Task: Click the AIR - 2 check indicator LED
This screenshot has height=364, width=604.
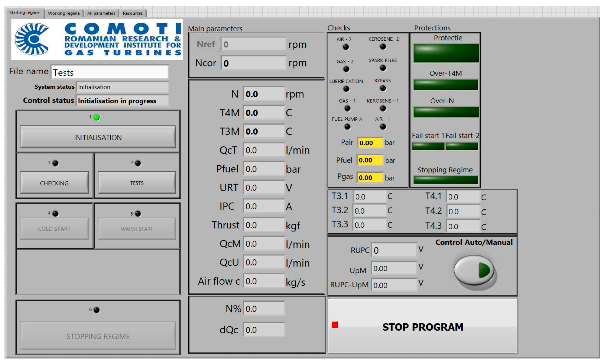Action: coord(346,47)
